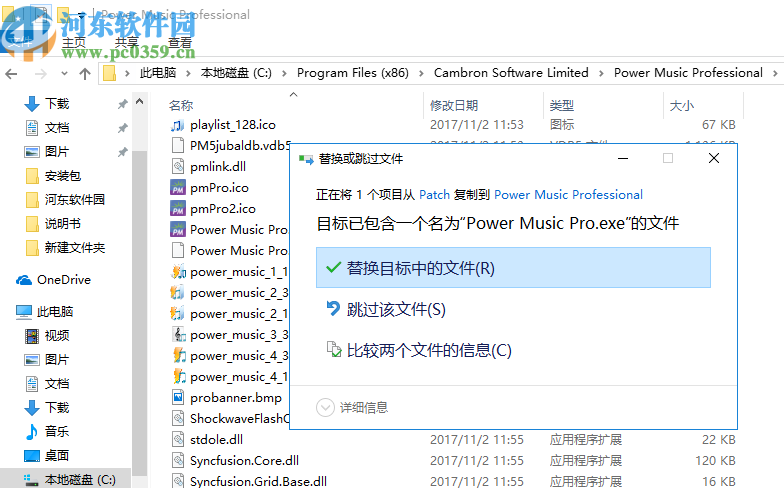This screenshot has height=488, width=784.
Task: Open Power Music Professional destination link
Action: 568,194
